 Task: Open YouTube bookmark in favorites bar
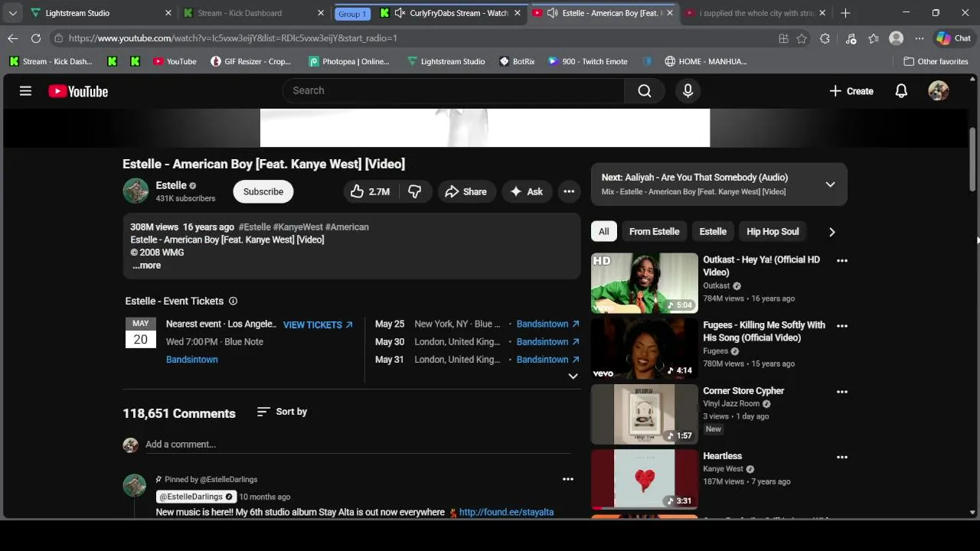(175, 61)
